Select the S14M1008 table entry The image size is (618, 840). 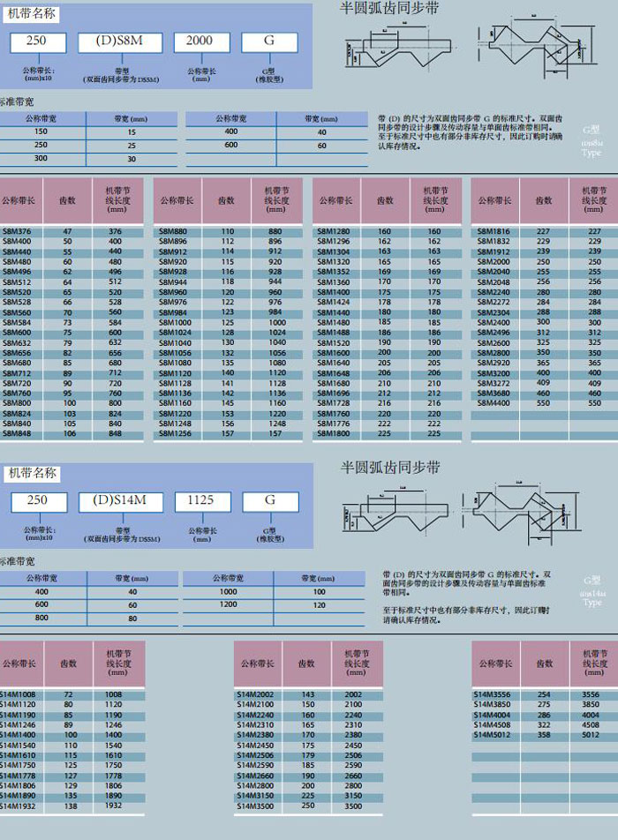pos(18,694)
